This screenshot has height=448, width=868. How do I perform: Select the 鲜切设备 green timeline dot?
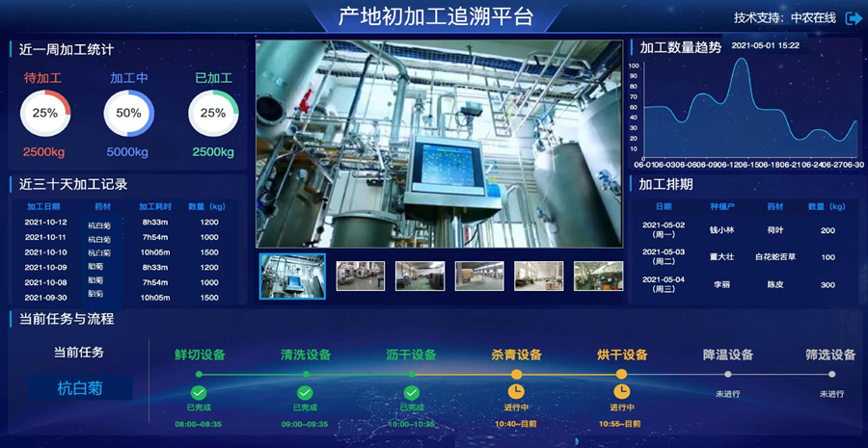click(199, 375)
